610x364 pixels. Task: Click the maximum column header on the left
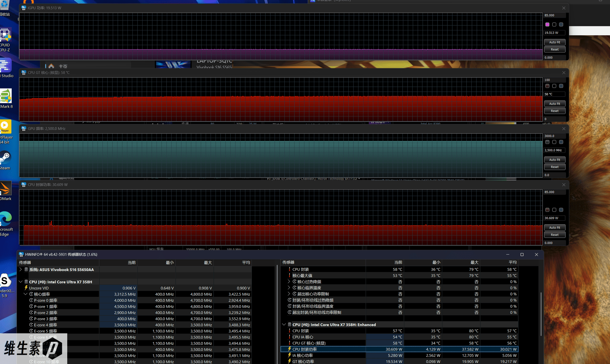(208, 262)
